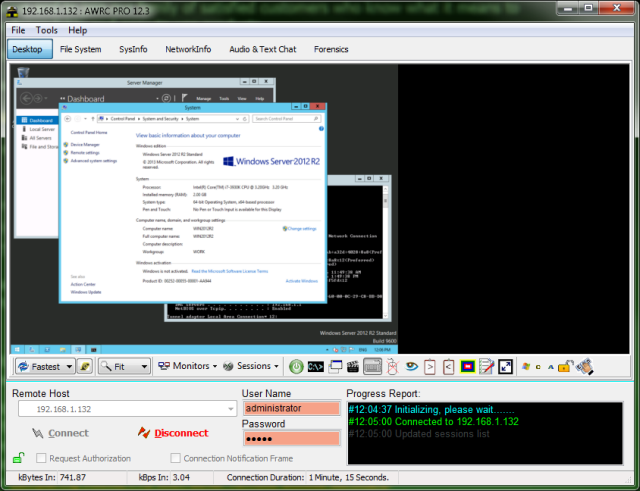The height and width of the screenshot is (491, 640).
Task: Open the remote command prompt icon
Action: (315, 367)
